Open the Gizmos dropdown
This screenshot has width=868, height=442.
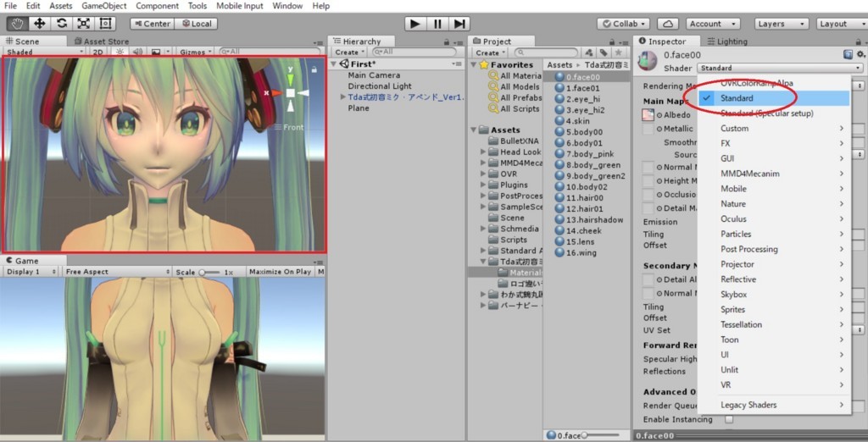196,52
